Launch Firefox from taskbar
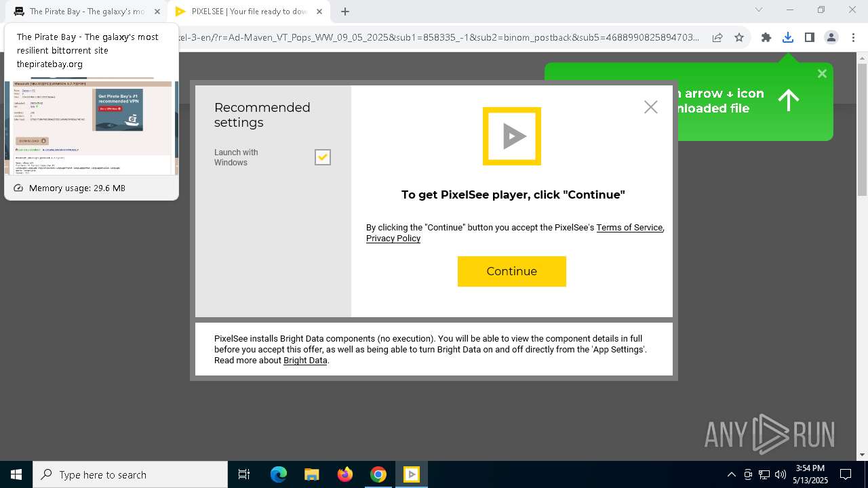This screenshot has height=488, width=868. coord(345,474)
